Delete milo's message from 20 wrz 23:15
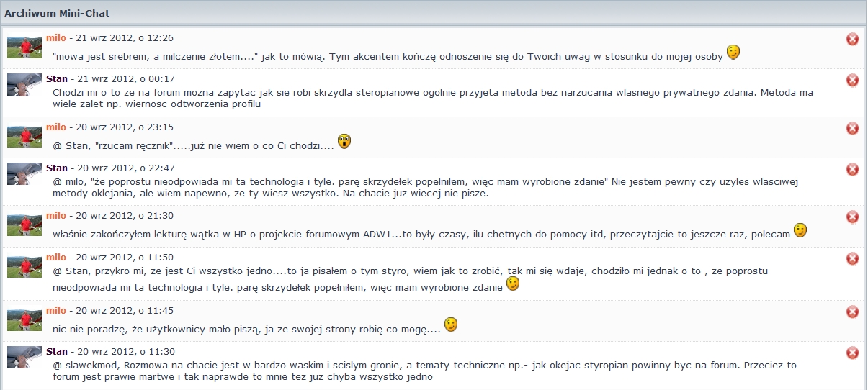The width and height of the screenshot is (868, 390). (x=852, y=128)
